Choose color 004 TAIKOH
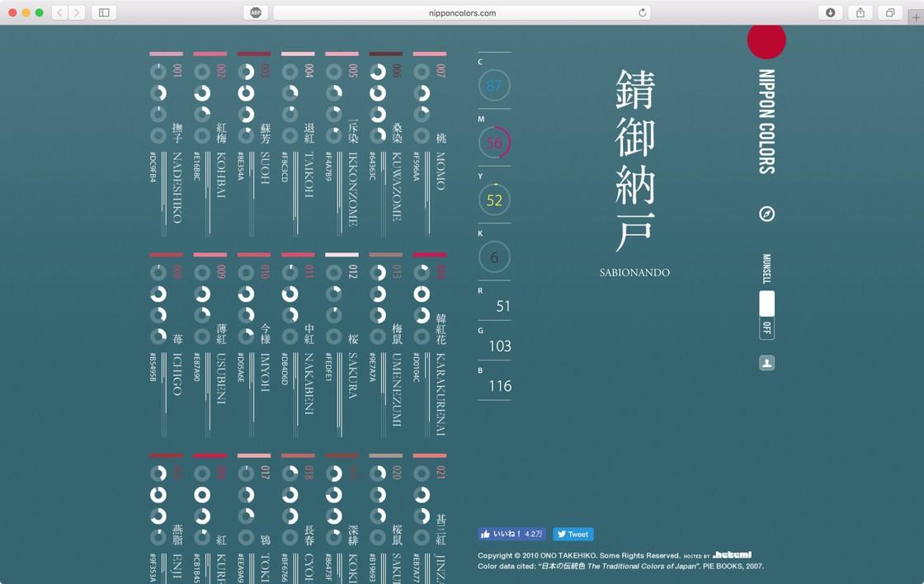The width and height of the screenshot is (924, 584). click(298, 144)
